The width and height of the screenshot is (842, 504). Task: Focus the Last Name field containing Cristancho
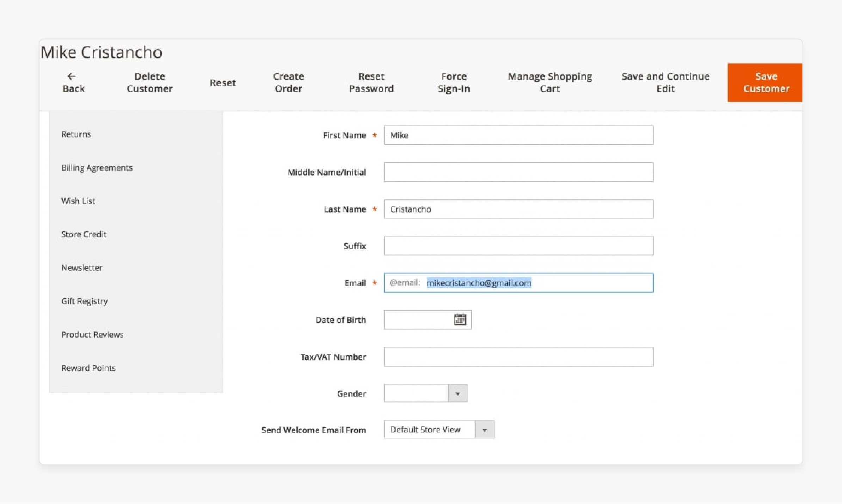pyautogui.click(x=518, y=209)
